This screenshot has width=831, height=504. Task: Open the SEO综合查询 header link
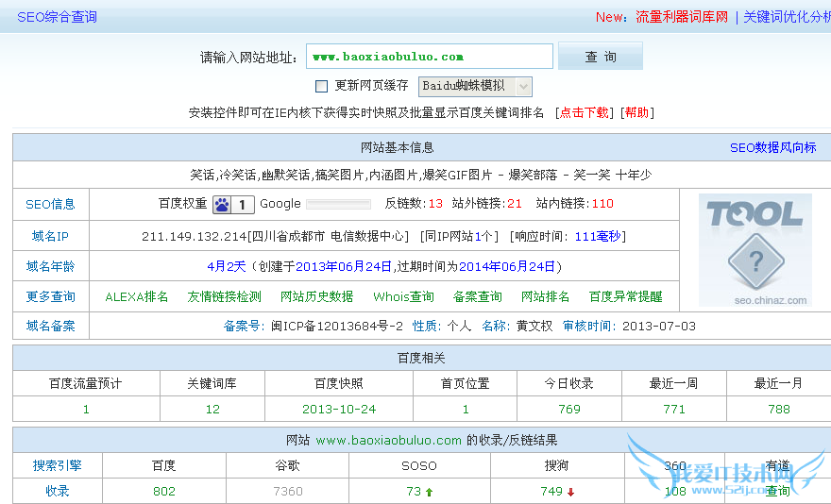[x=57, y=17]
